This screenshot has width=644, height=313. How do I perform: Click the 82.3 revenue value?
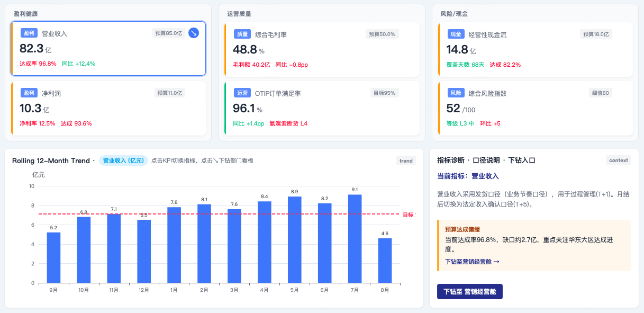(x=31, y=49)
